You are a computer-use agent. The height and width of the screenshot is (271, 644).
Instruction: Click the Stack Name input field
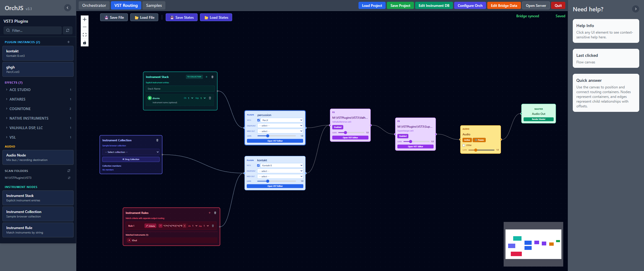(180, 89)
